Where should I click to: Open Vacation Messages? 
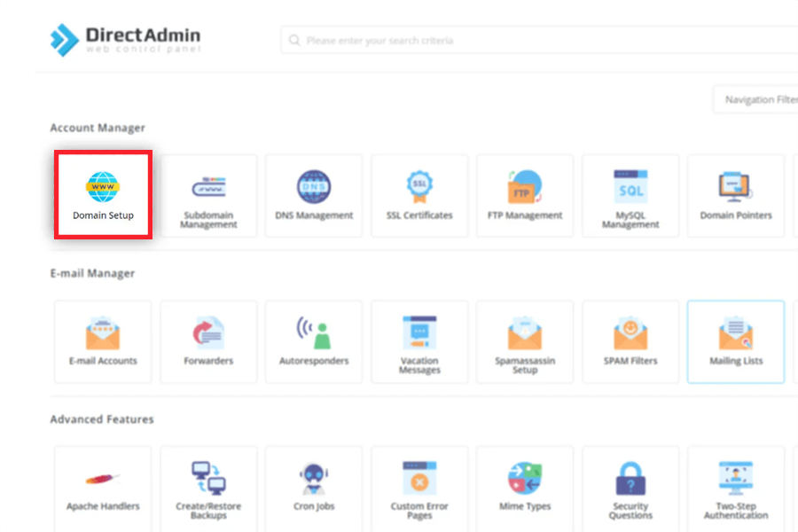pos(419,341)
